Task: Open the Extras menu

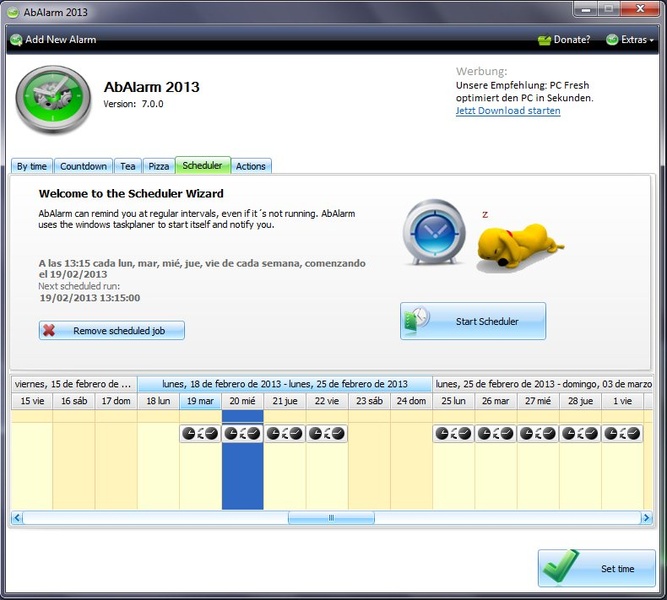Action: pyautogui.click(x=630, y=40)
